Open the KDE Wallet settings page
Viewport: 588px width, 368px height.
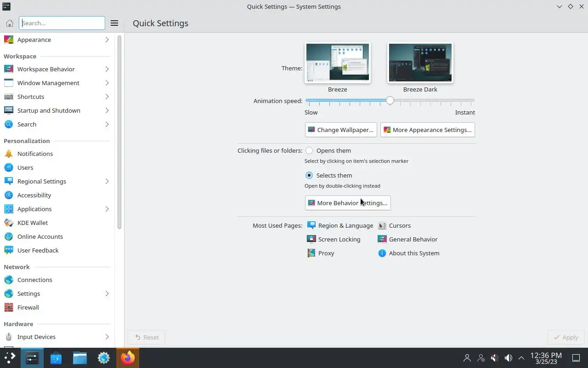coord(57,223)
